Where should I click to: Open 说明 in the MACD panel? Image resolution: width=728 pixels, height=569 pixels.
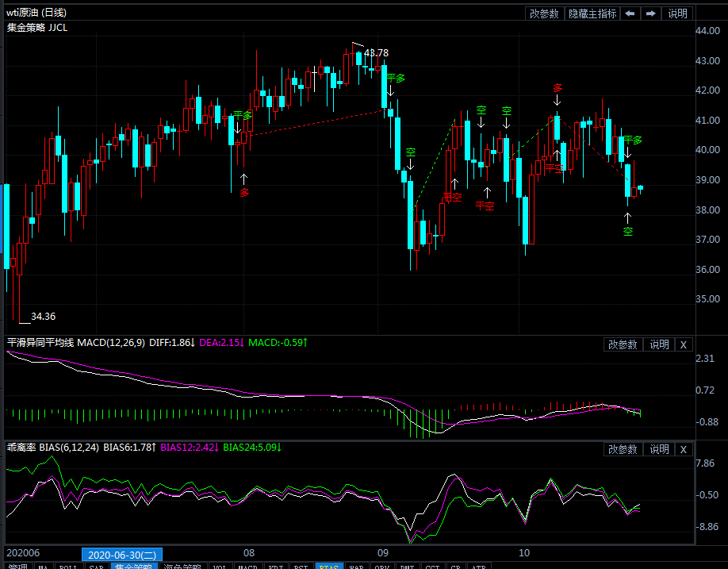pos(659,344)
